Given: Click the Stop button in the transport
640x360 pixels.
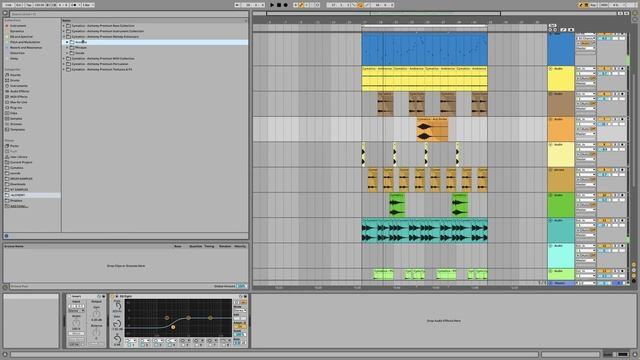Looking at the screenshot, I should [x=279, y=5].
